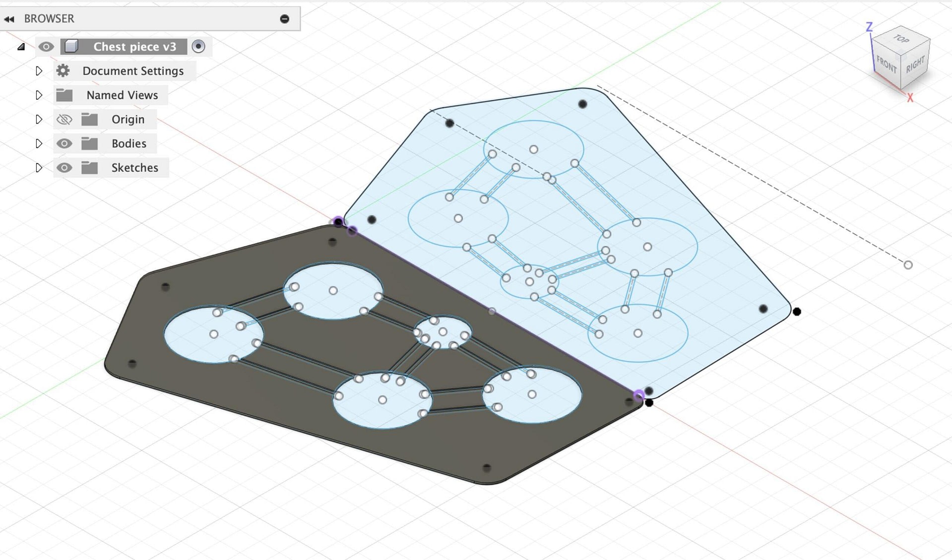Image resolution: width=952 pixels, height=560 pixels.
Task: Show the hidden Origin folder
Action: pos(64,119)
